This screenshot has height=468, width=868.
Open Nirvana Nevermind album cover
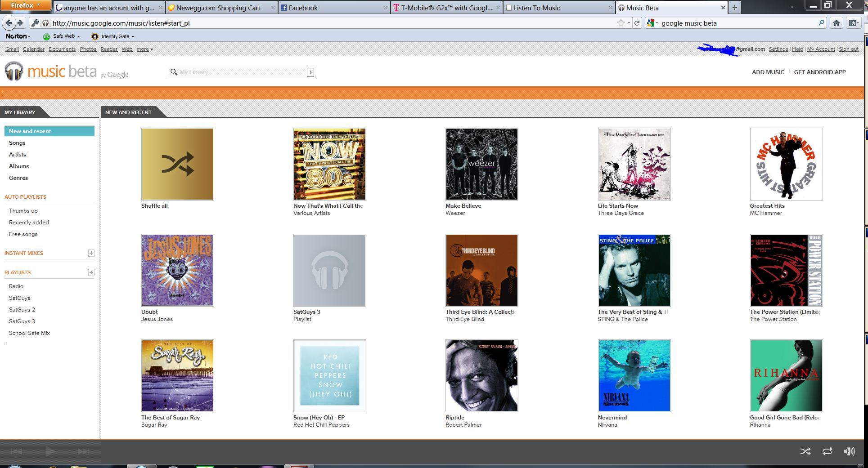pos(634,376)
